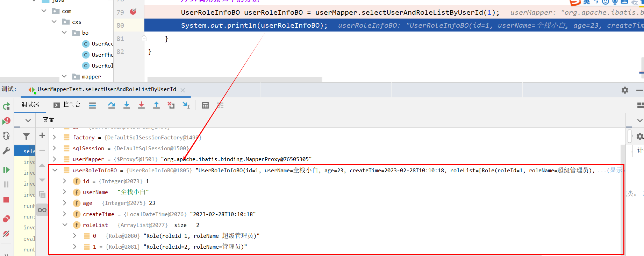Click the frames filter funnel icon
Screen dimensions: 644x256
[26, 136]
